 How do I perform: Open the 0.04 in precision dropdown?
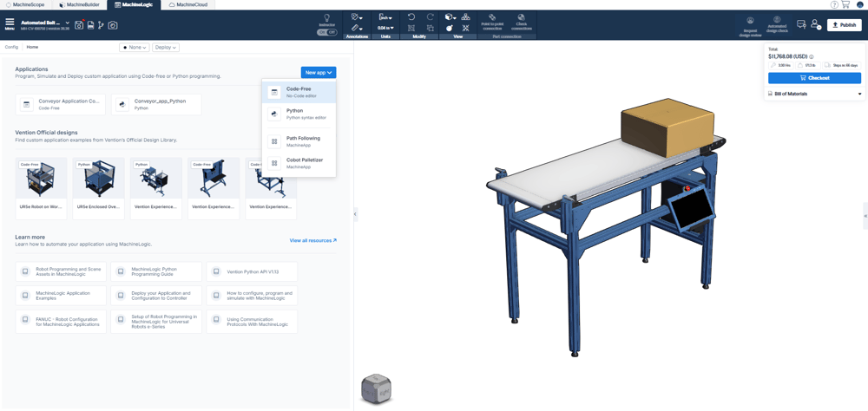pyautogui.click(x=385, y=28)
